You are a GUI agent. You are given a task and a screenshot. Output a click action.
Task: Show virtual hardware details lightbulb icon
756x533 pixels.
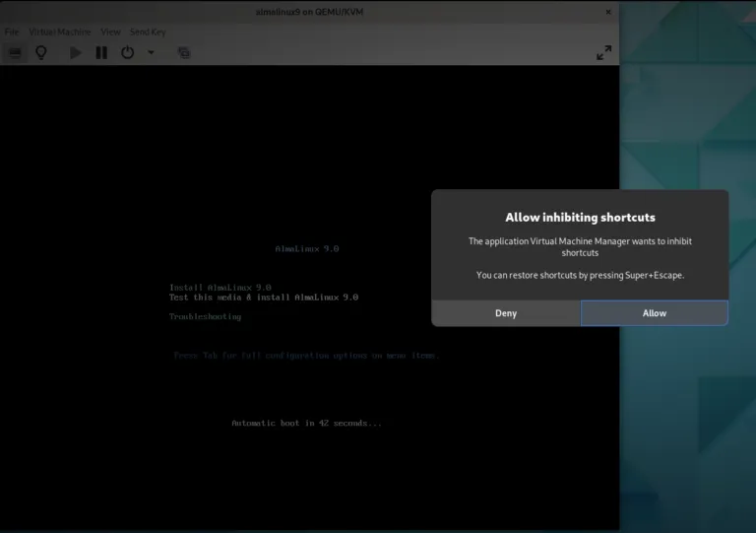[x=41, y=52]
